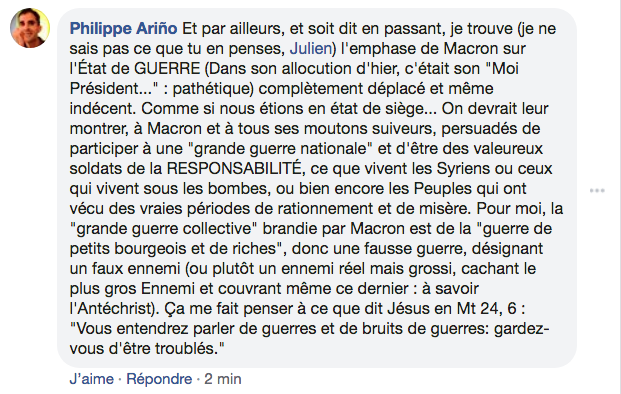Open the three-dot comment options menu
Viewport: 621px width, 394px height.
click(597, 191)
